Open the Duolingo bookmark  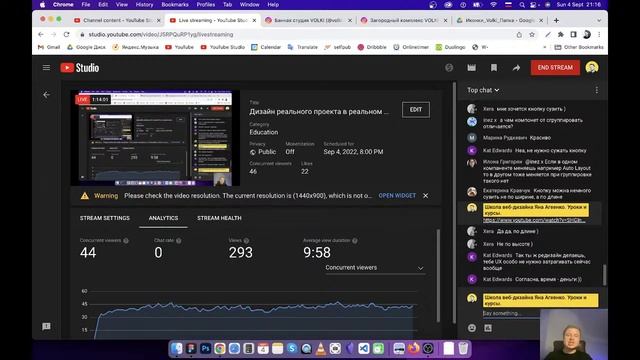(450, 47)
